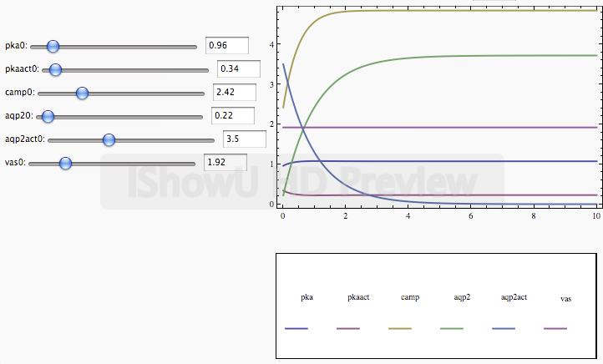
Task: Click the pka0 slider thumb
Action: coord(53,46)
